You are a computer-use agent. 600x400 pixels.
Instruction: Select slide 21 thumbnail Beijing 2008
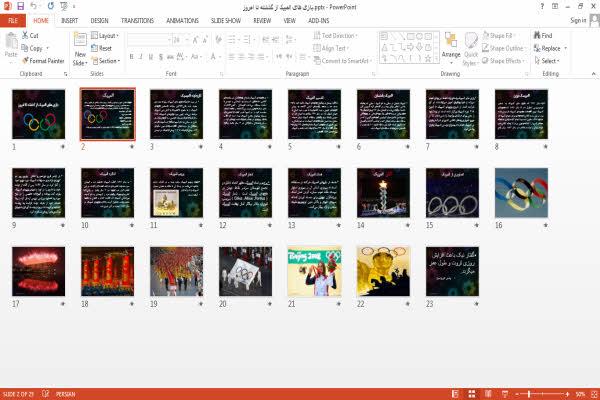pyautogui.click(x=314, y=271)
